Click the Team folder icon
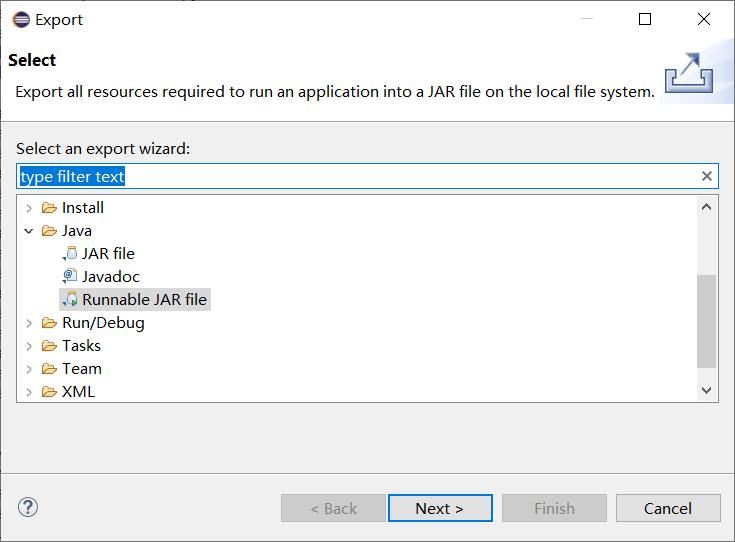The height and width of the screenshot is (542, 735). click(x=49, y=369)
